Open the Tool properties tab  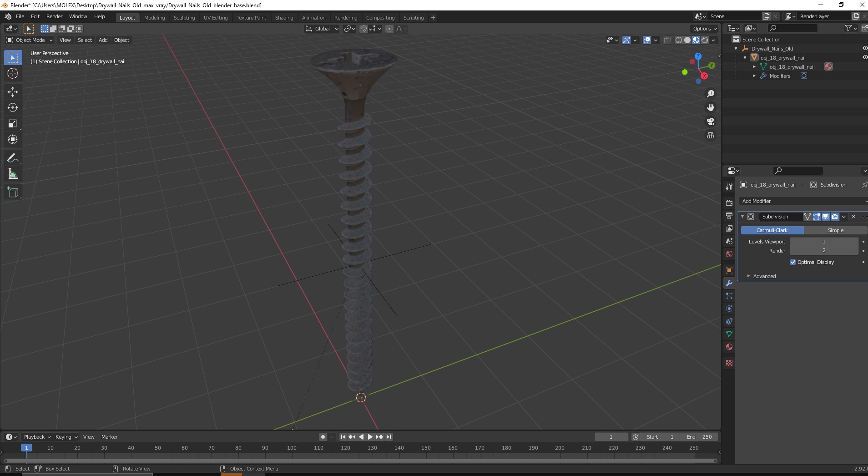[729, 187]
